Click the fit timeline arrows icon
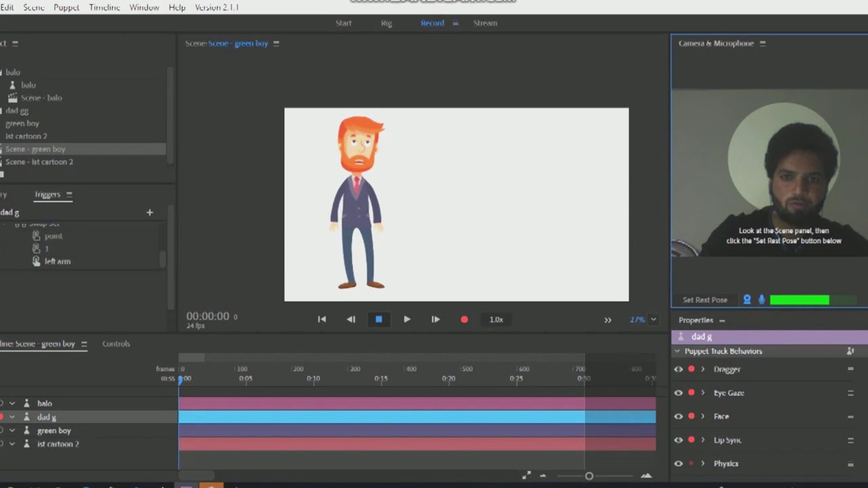The width and height of the screenshot is (868, 488). pos(526,476)
